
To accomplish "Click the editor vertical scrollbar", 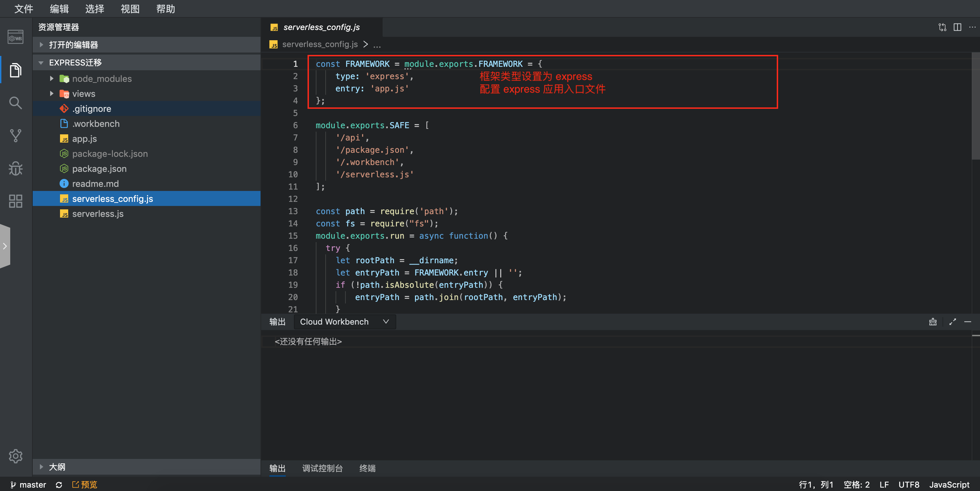I will click(x=976, y=106).
